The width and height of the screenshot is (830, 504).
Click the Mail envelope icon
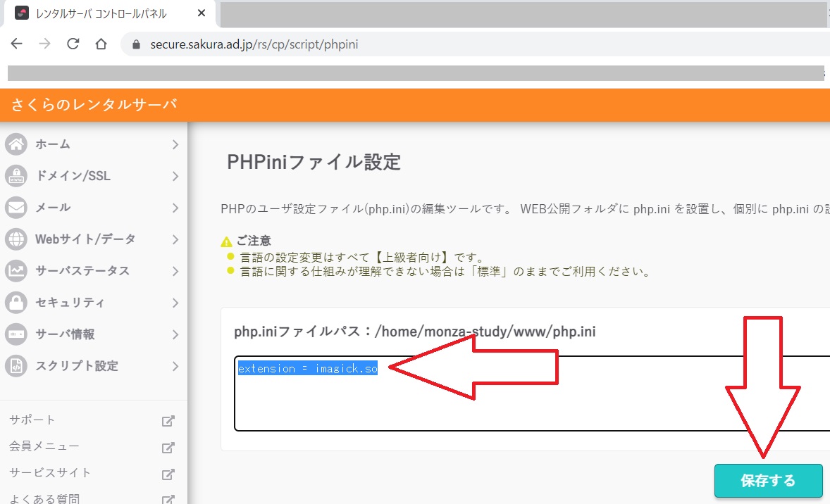tap(16, 208)
